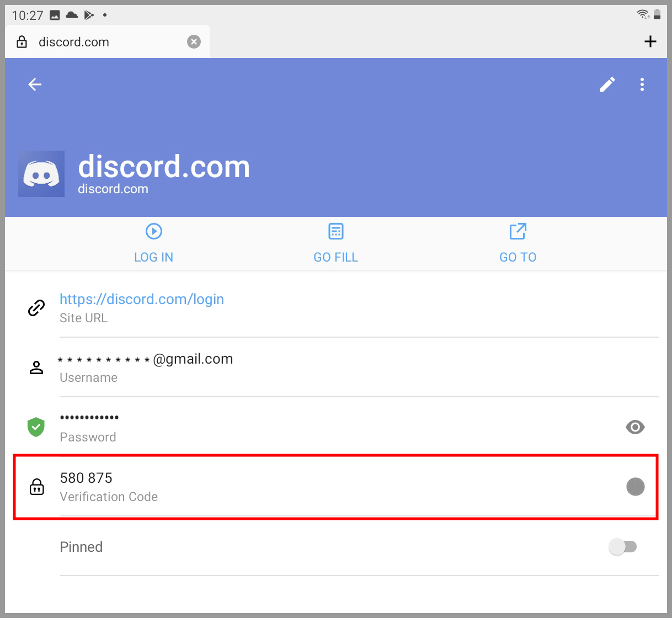Click the person icon beside Username
The image size is (672, 618).
coord(36,367)
